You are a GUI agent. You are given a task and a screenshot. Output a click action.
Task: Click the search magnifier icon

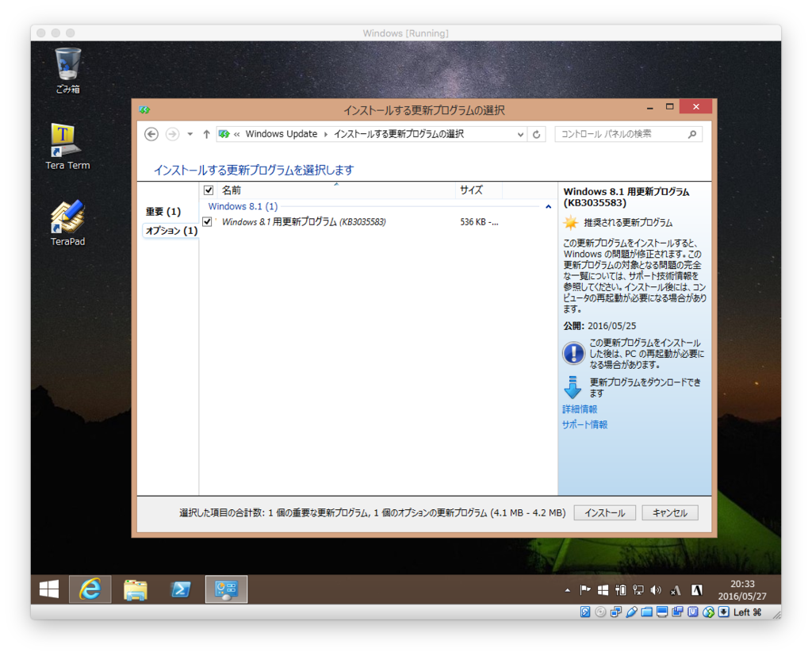coord(691,134)
